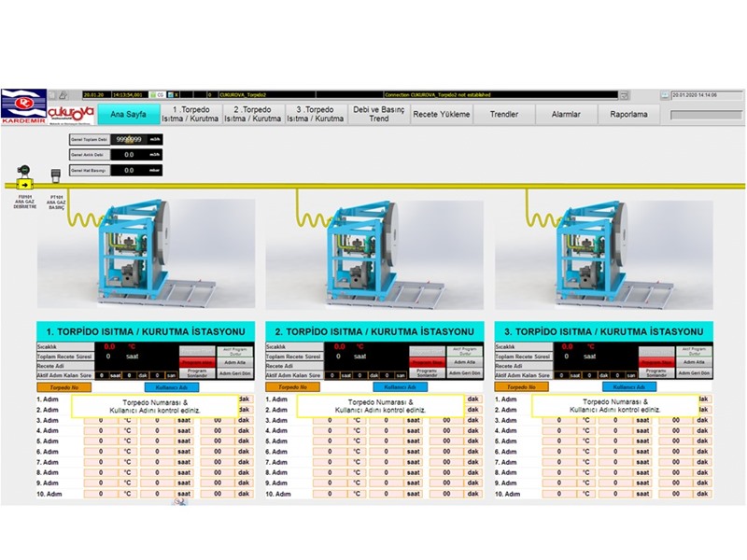Click the Kardemir logo
The width and height of the screenshot is (747, 560).
pyautogui.click(x=24, y=106)
